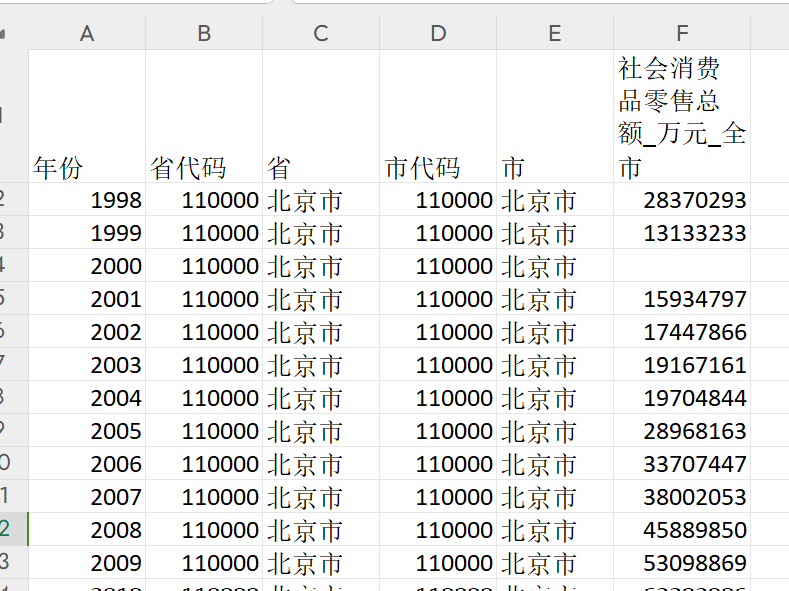Click province code 110000 in the 2008 row

point(204,530)
